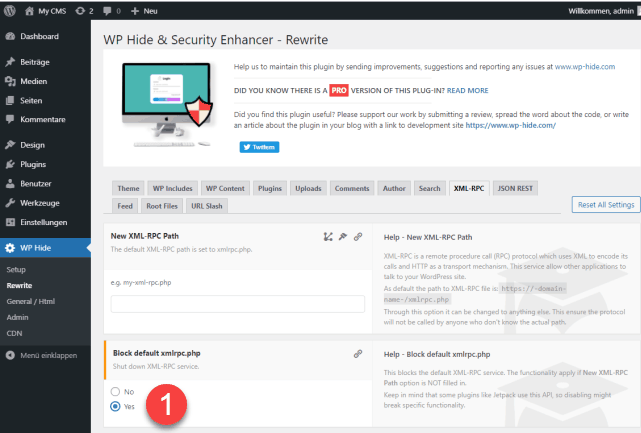Select WP Hide gear menu
The width and height of the screenshot is (641, 433).
pyautogui.click(x=45, y=248)
